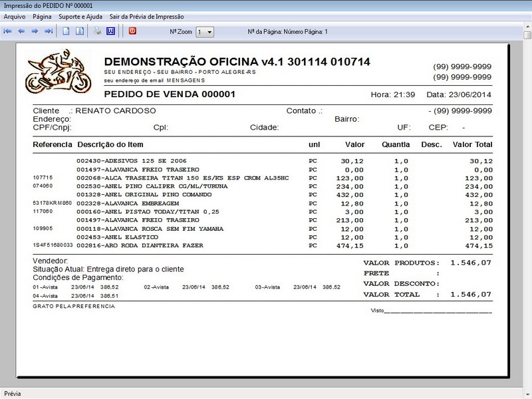Click item 000118-ALAVANCA ROSCA SEM FIM YAMAHA
532x399 pixels.
point(150,229)
